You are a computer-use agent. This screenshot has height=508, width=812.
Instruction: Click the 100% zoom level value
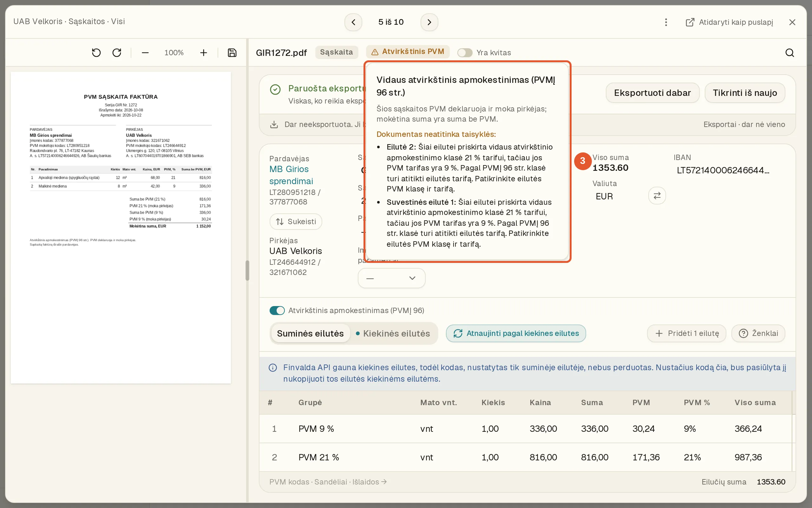click(174, 53)
